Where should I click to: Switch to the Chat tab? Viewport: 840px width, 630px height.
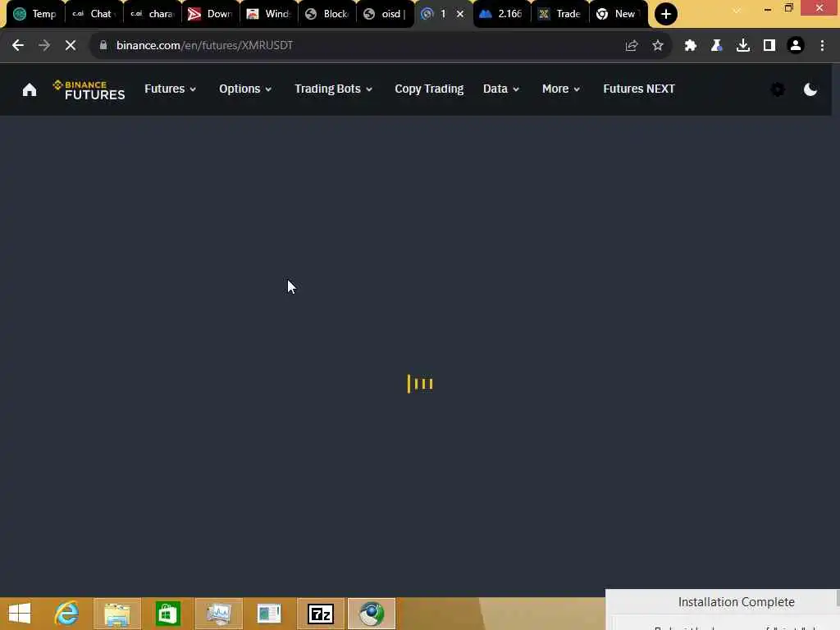click(94, 14)
